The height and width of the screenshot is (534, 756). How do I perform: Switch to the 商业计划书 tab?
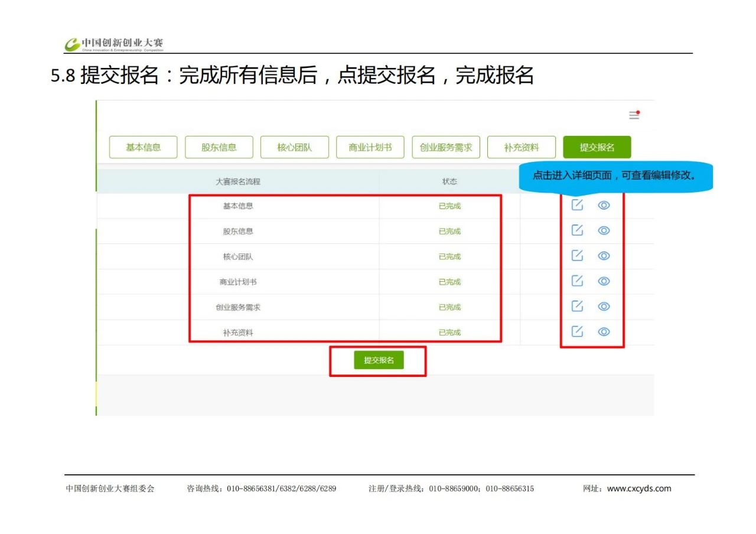(x=370, y=147)
